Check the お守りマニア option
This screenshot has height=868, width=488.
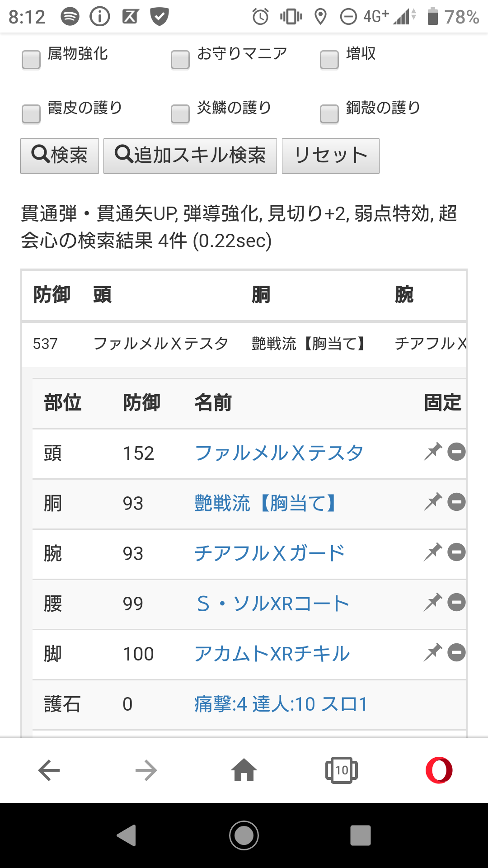pyautogui.click(x=180, y=60)
